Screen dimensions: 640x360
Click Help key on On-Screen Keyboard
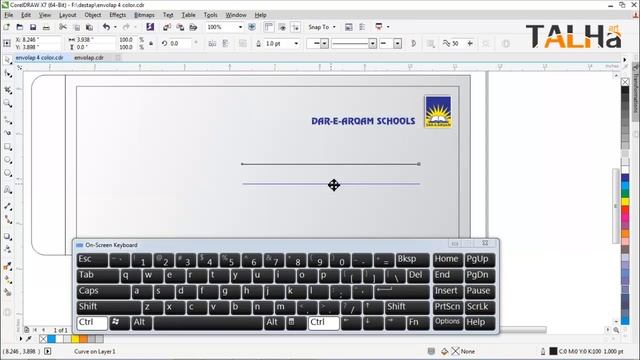pos(480,323)
